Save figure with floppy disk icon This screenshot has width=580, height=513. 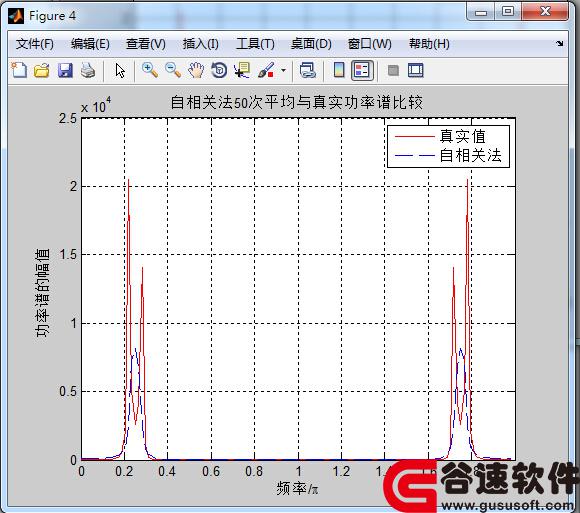click(x=65, y=70)
